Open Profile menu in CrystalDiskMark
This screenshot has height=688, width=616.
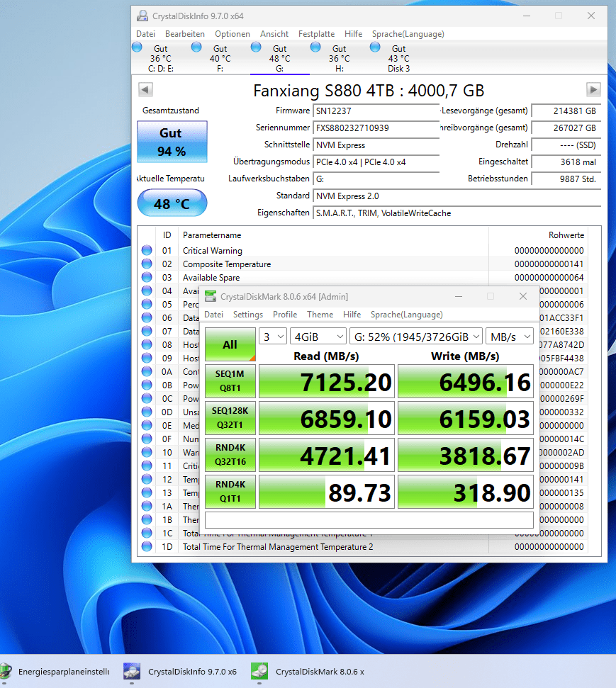(x=285, y=314)
